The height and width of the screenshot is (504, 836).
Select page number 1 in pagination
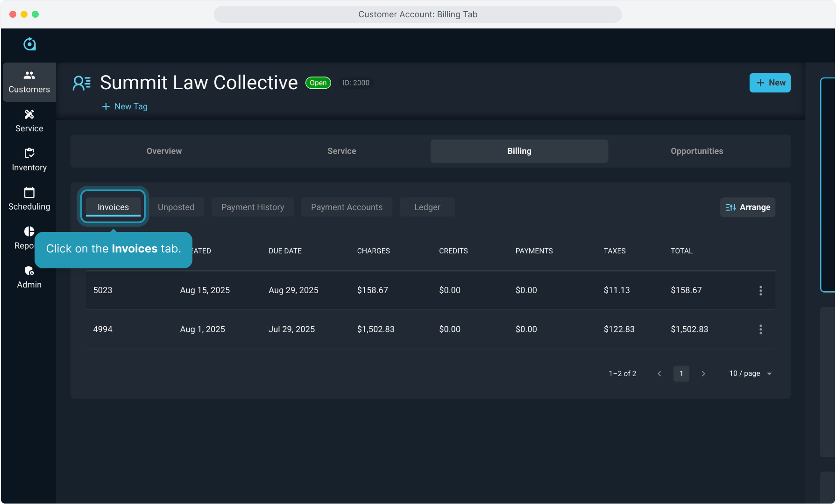click(681, 373)
